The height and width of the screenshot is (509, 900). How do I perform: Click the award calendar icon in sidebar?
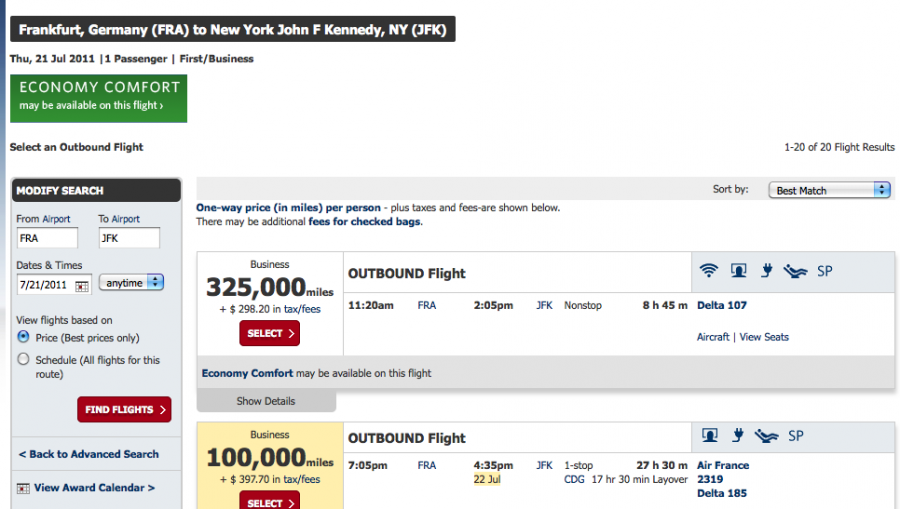coord(23,488)
